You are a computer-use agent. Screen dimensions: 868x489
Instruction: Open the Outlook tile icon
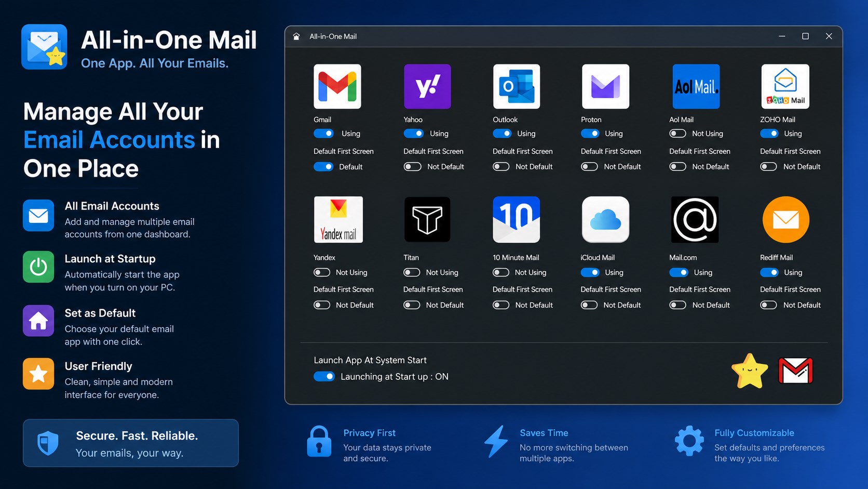coord(517,86)
